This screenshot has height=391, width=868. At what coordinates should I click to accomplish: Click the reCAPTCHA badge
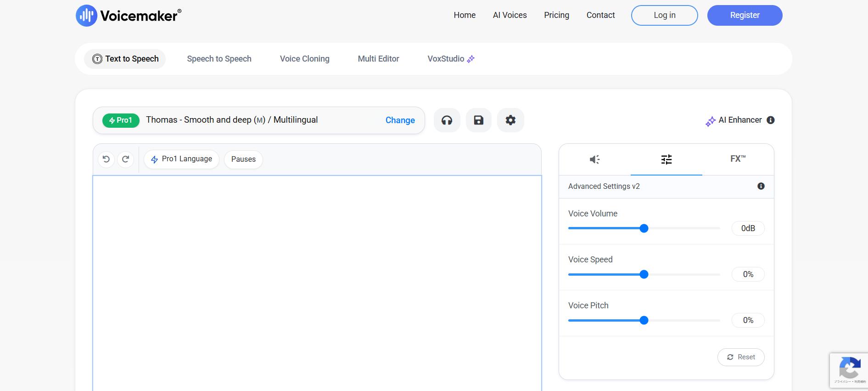tap(848, 370)
